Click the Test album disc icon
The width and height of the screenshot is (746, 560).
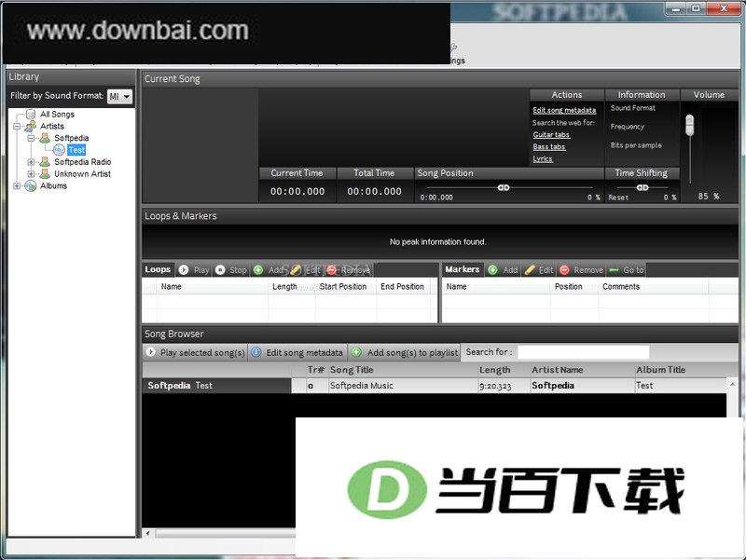(59, 150)
